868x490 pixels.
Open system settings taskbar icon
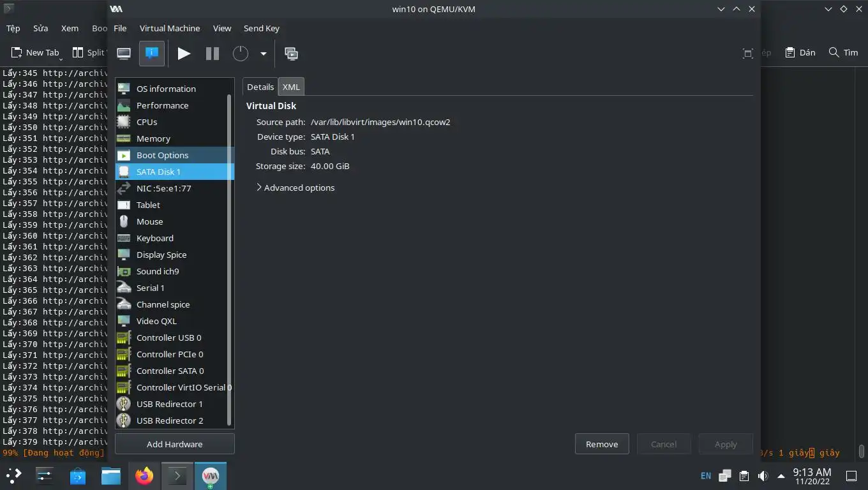coord(44,475)
